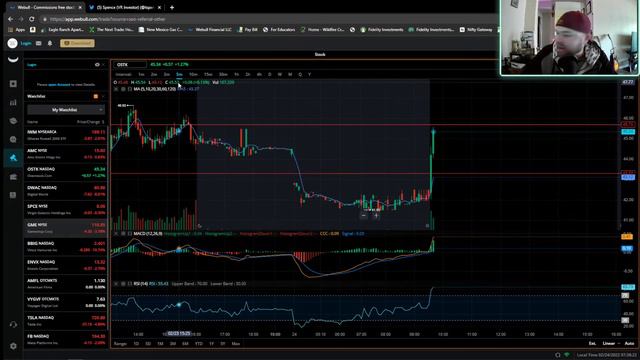The height and width of the screenshot is (360, 640).
Task: Select the 5m interval tab
Action: [x=179, y=75]
